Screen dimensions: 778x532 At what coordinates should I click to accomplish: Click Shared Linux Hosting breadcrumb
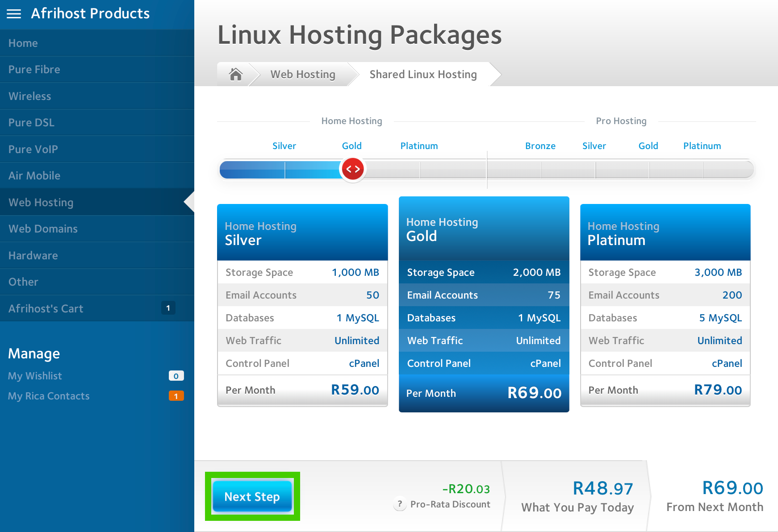423,75
